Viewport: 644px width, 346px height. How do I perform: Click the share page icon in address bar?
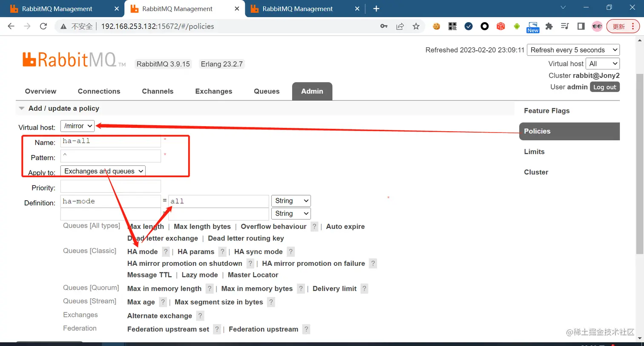pyautogui.click(x=400, y=26)
